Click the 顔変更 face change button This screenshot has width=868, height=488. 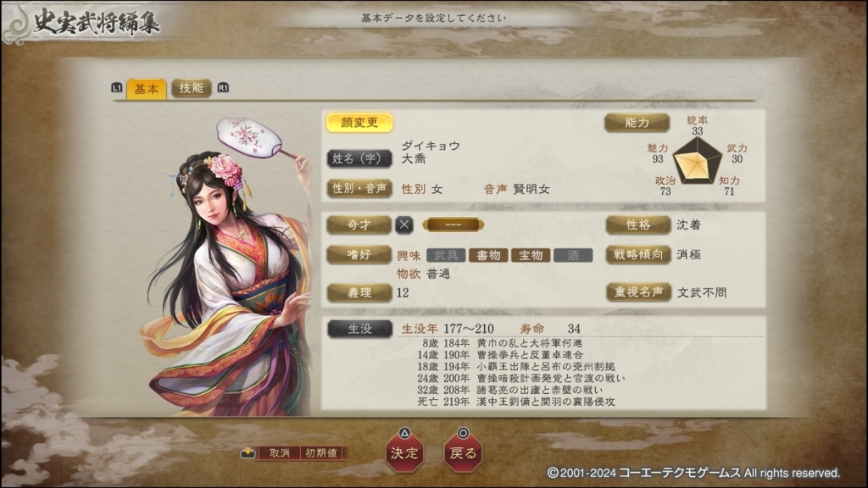pos(359,122)
